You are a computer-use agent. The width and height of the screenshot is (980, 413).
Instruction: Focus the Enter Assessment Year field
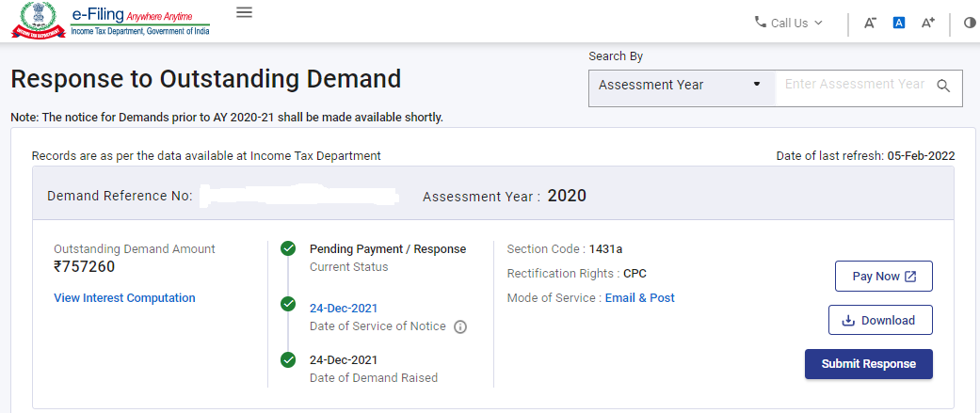pos(855,85)
